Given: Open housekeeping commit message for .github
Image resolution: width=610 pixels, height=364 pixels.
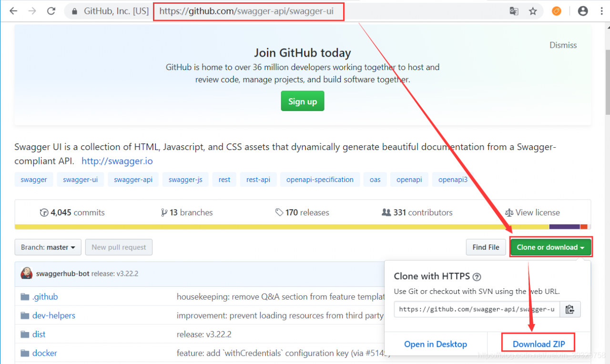Looking at the screenshot, I should (x=280, y=297).
